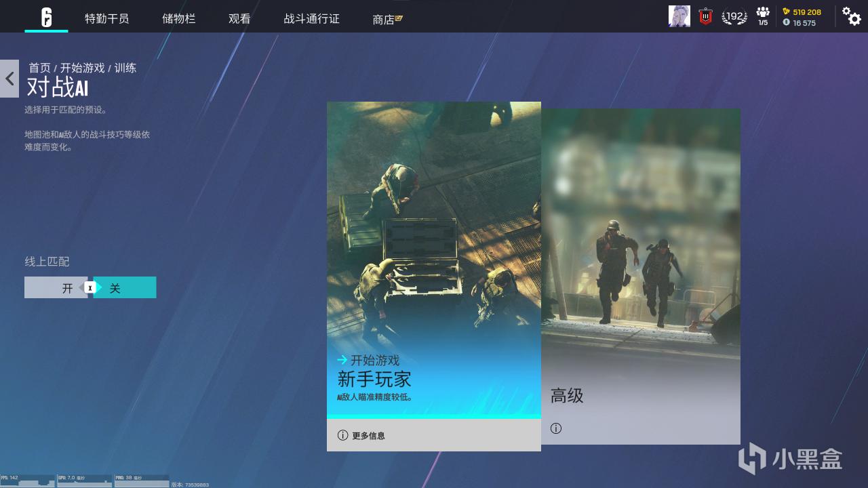Check the 16 575 credits balance
Screen dimensions: 868x488
pos(800,22)
